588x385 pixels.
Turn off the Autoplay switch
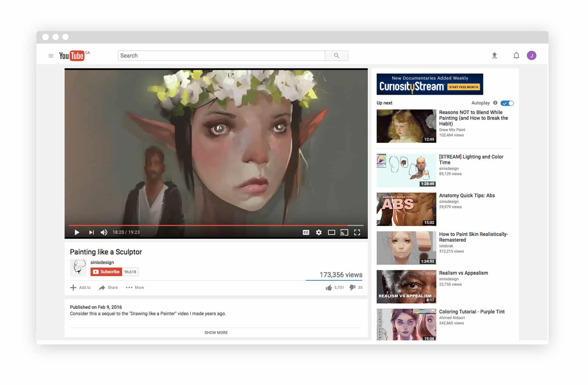[507, 103]
